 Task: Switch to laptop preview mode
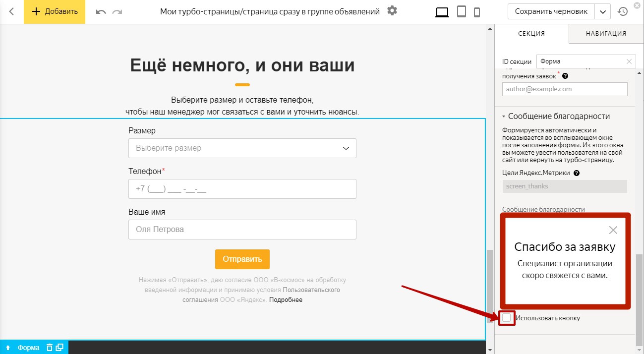coord(442,12)
